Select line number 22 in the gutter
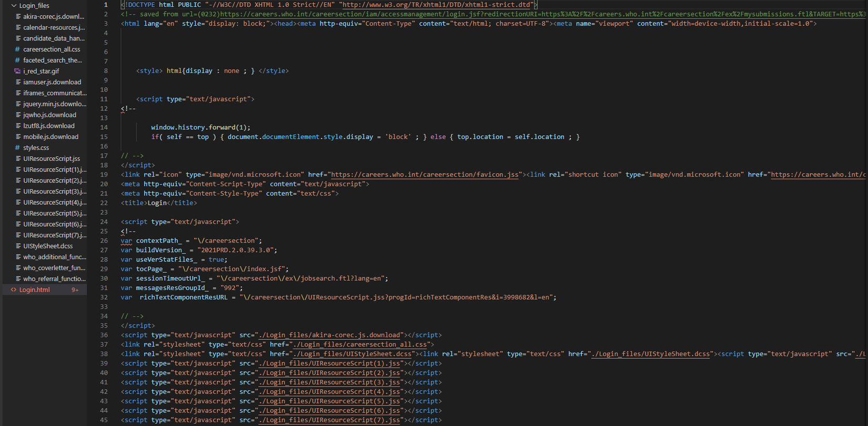The width and height of the screenshot is (868, 426). pyautogui.click(x=104, y=203)
